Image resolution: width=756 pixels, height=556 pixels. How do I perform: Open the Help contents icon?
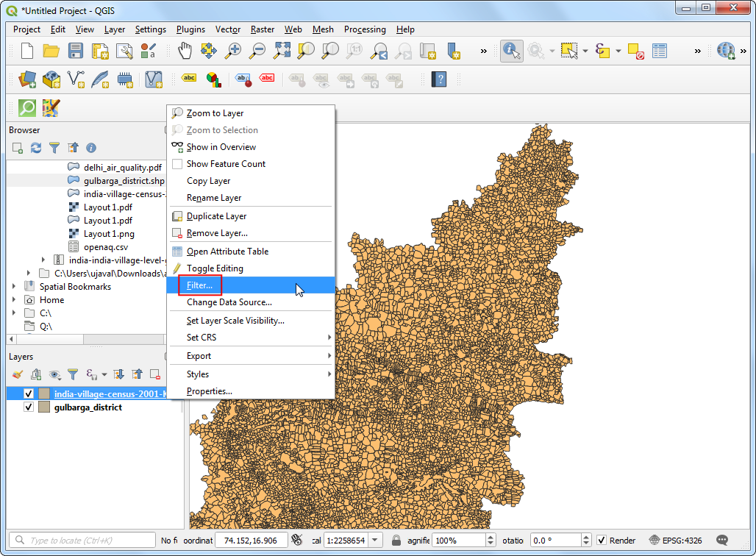439,79
